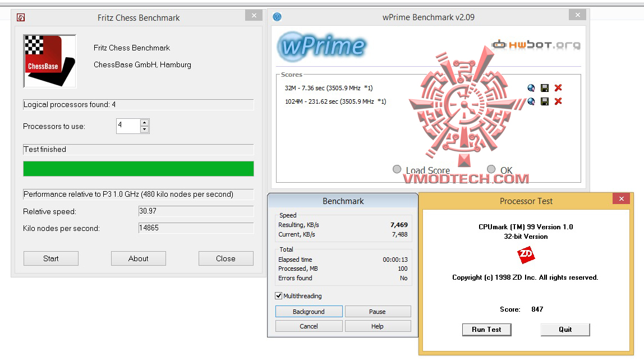Viewport: 644px width, 361px height.
Task: Click the Fritz Chess Benchmark title bar icon
Action: click(x=21, y=17)
